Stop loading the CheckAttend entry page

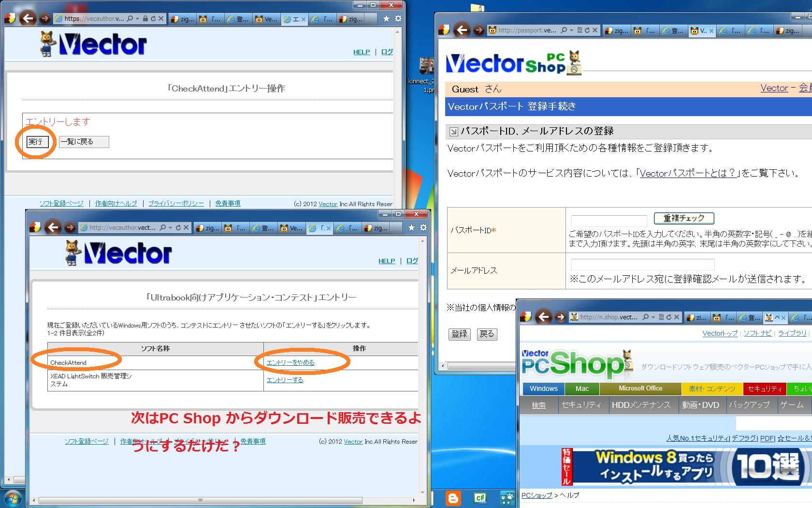tap(161, 19)
